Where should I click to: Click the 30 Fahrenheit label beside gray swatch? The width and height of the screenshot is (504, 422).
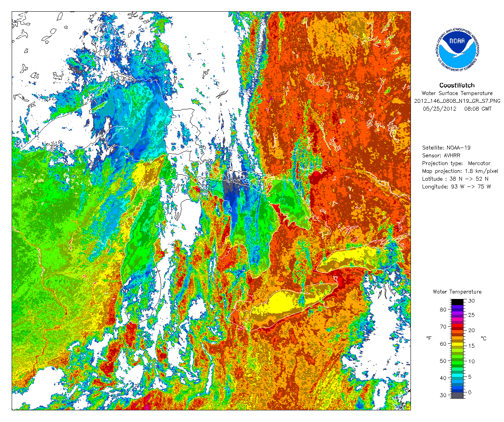(443, 395)
